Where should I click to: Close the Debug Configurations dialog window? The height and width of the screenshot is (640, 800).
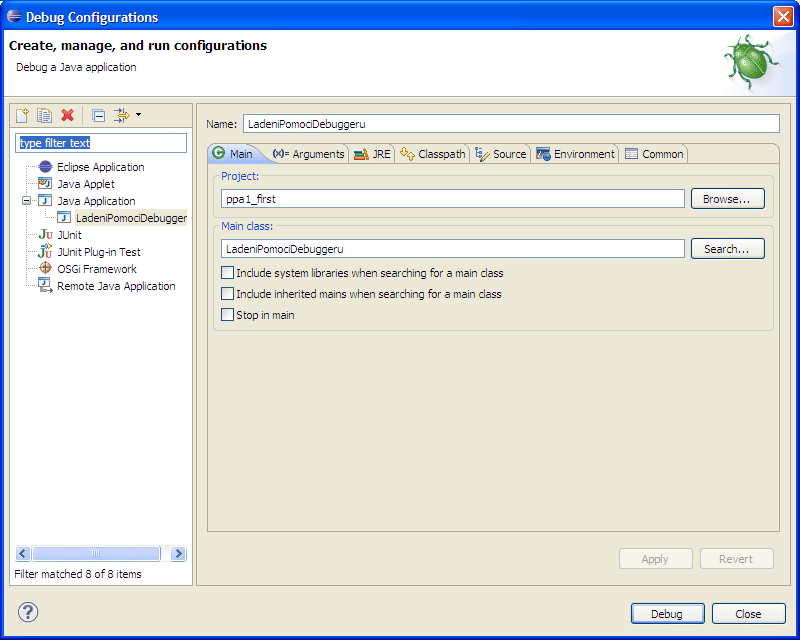point(783,16)
